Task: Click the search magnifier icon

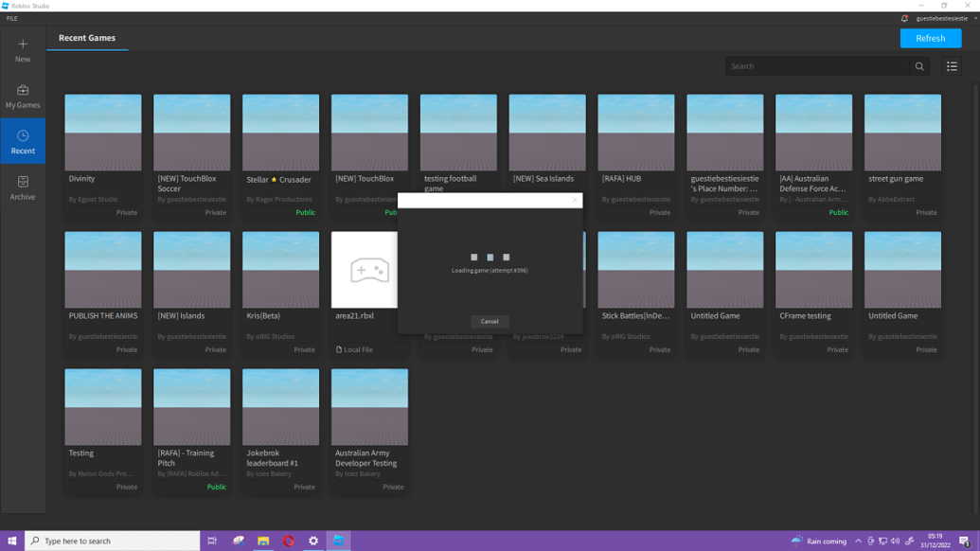Action: point(919,66)
